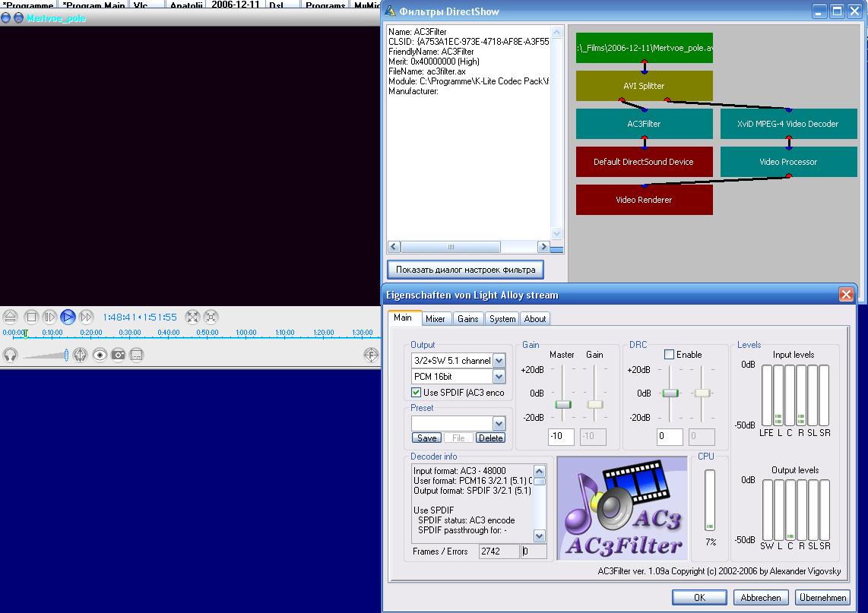Viewport: 868px width, 613px height.
Task: Click the Übernehmen button
Action: pos(822,598)
